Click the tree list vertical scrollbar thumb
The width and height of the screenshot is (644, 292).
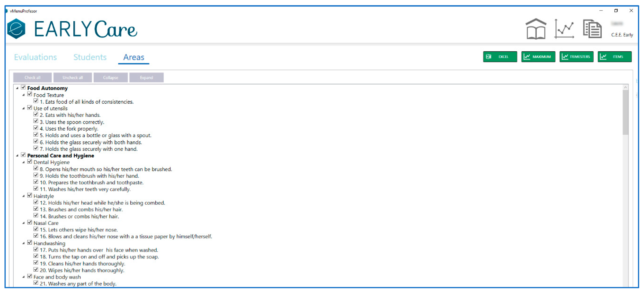(625, 113)
